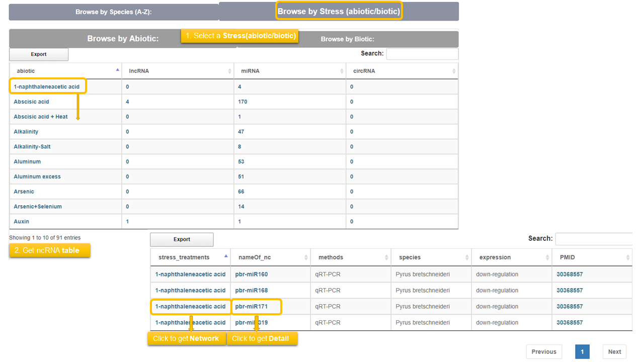Switch to Browse by Species (A-Z) tab

(114, 12)
